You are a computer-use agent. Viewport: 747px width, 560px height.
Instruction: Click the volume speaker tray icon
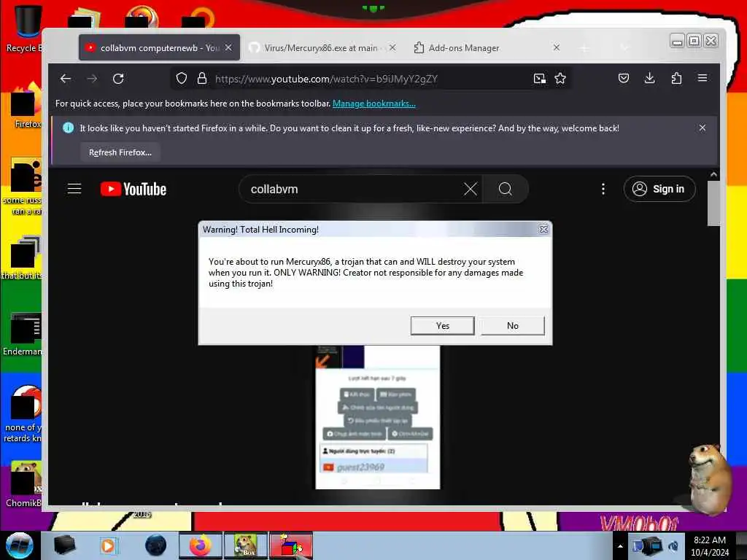click(673, 546)
